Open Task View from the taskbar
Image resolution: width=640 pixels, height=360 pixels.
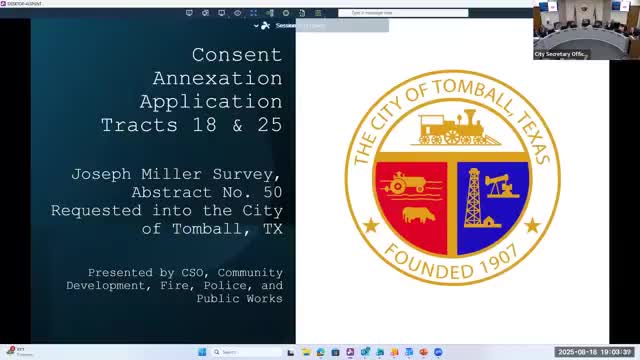(291, 352)
